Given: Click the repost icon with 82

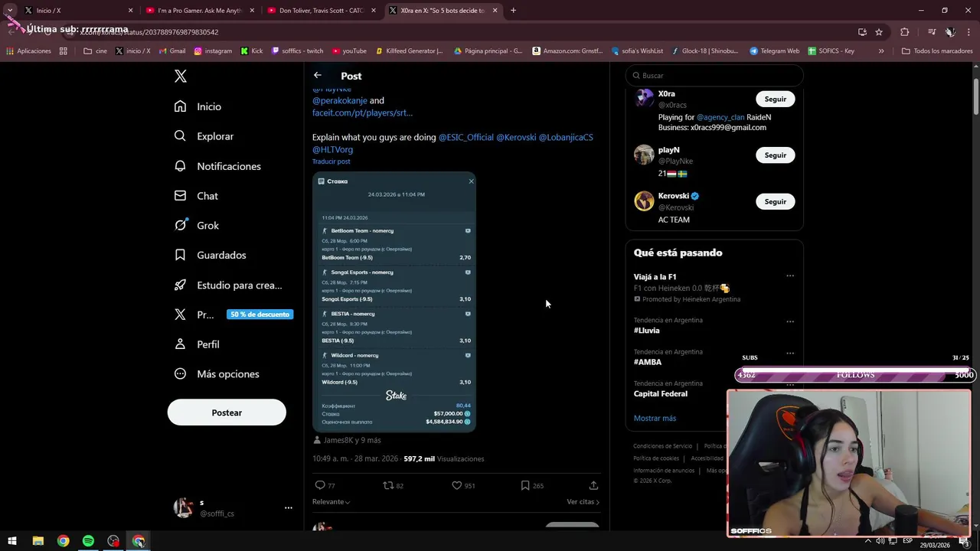Looking at the screenshot, I should 393,485.
